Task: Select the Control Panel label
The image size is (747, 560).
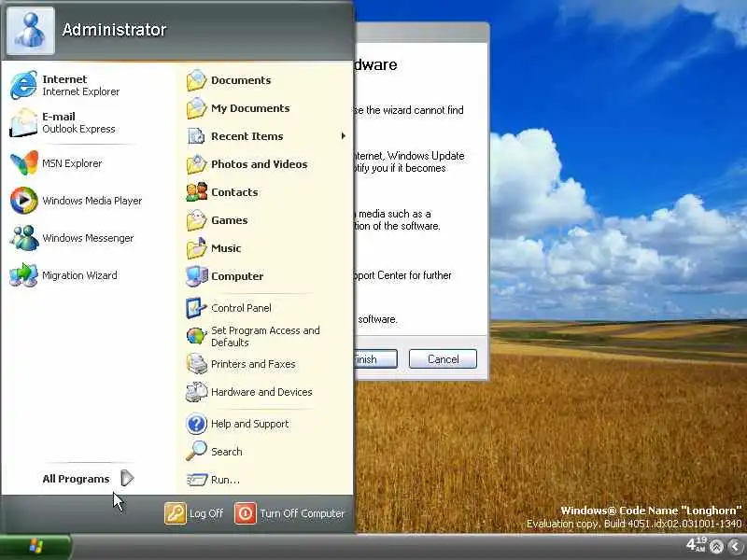Action: (x=241, y=308)
